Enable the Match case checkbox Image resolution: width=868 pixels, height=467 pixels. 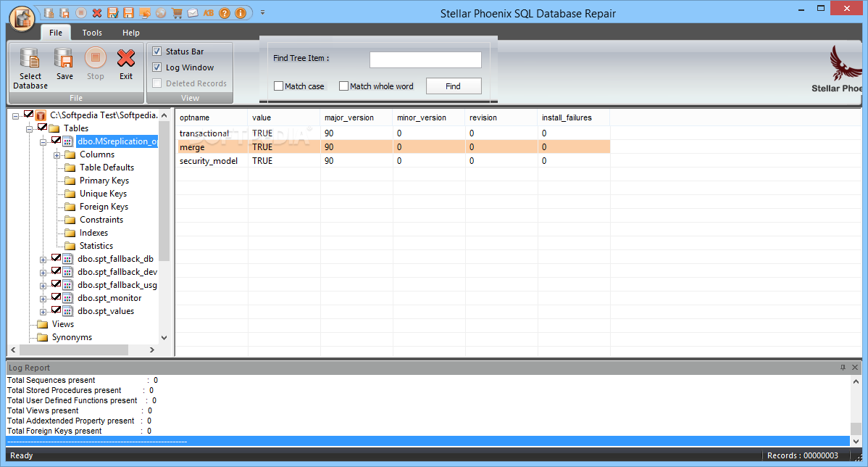(278, 86)
